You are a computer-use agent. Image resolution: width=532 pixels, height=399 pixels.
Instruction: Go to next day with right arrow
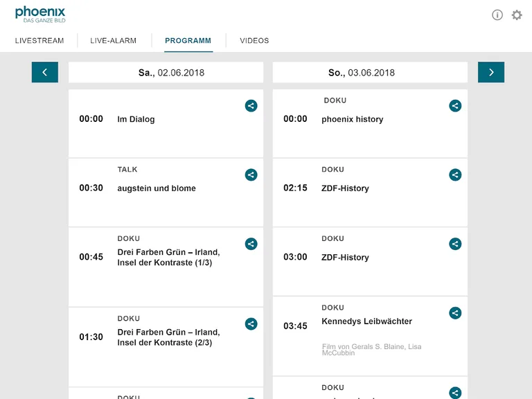tap(491, 72)
